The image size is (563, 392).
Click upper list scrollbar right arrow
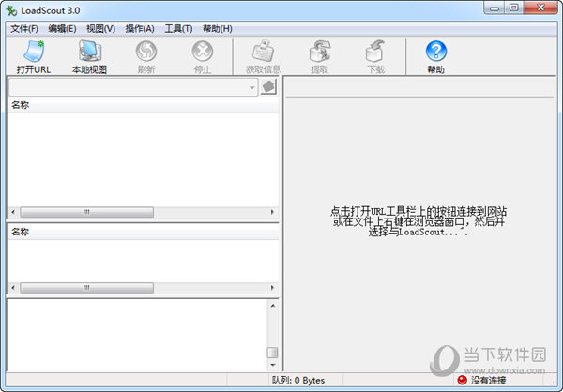(x=272, y=212)
